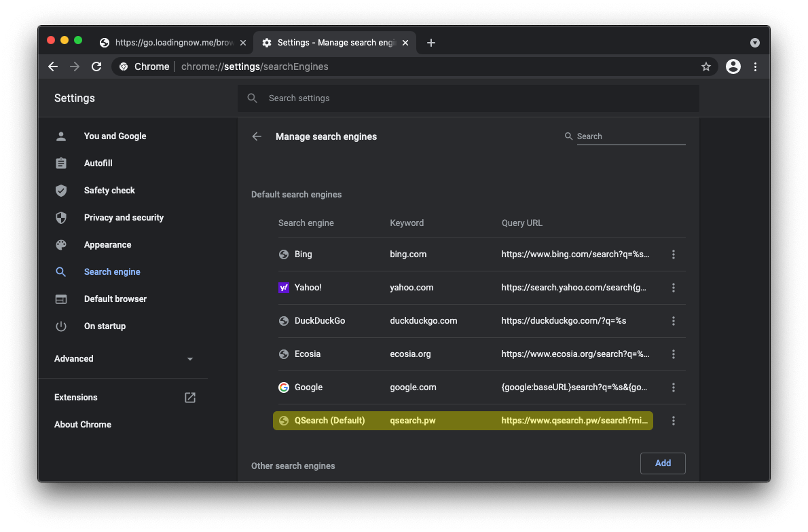Click the ecosia.org keyword
The image size is (808, 532).
pos(410,354)
